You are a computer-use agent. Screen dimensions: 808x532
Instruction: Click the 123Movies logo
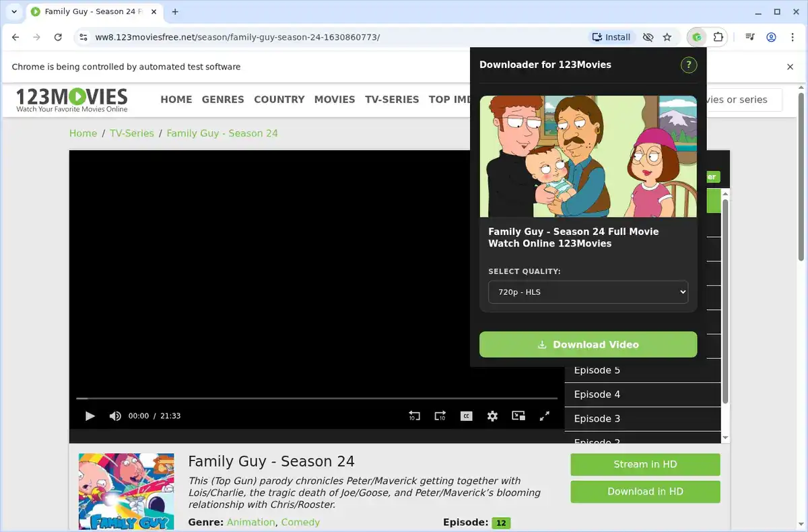click(x=71, y=100)
